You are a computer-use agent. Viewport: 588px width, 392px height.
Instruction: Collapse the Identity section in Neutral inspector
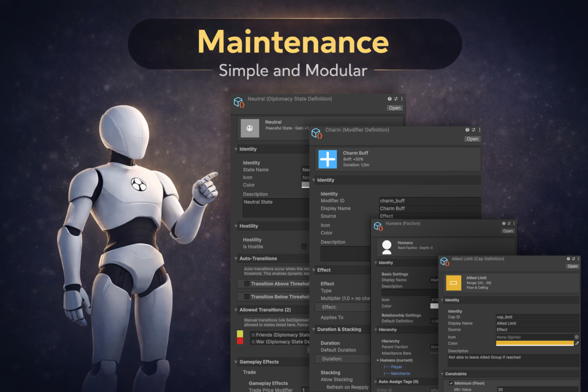point(235,149)
